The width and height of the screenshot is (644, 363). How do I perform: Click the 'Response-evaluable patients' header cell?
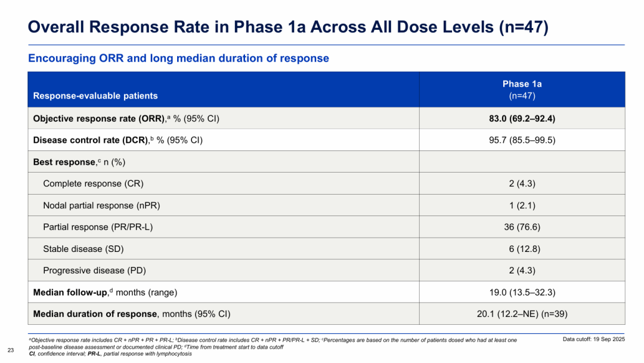click(95, 96)
